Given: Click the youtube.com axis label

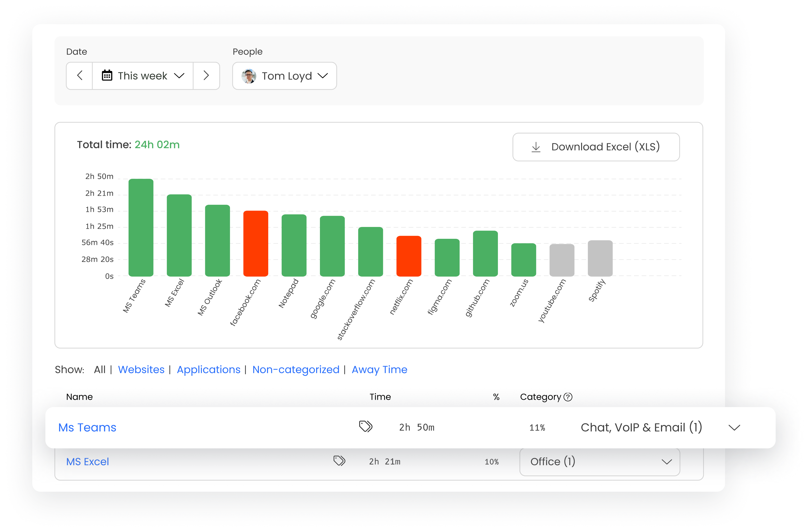Looking at the screenshot, I should 552,301.
